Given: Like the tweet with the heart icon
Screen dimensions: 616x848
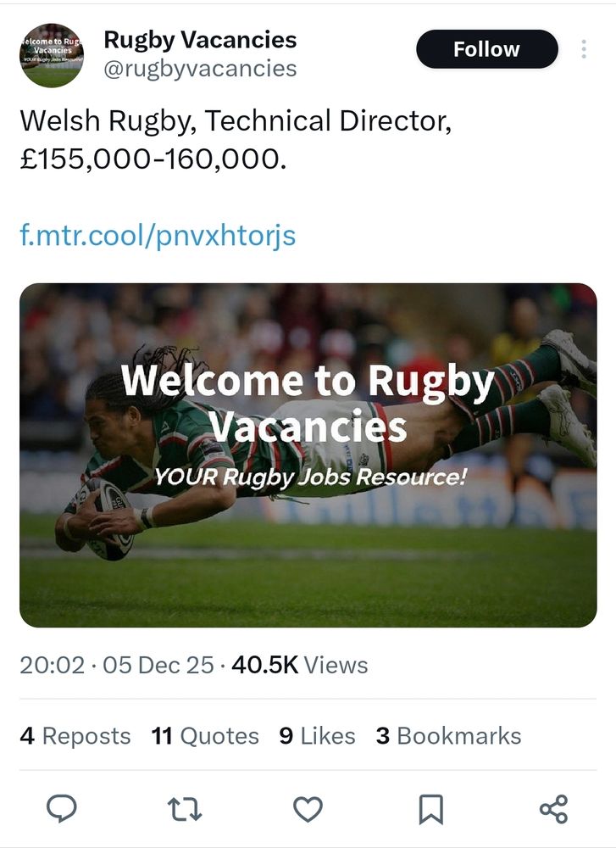Looking at the screenshot, I should tap(308, 809).
